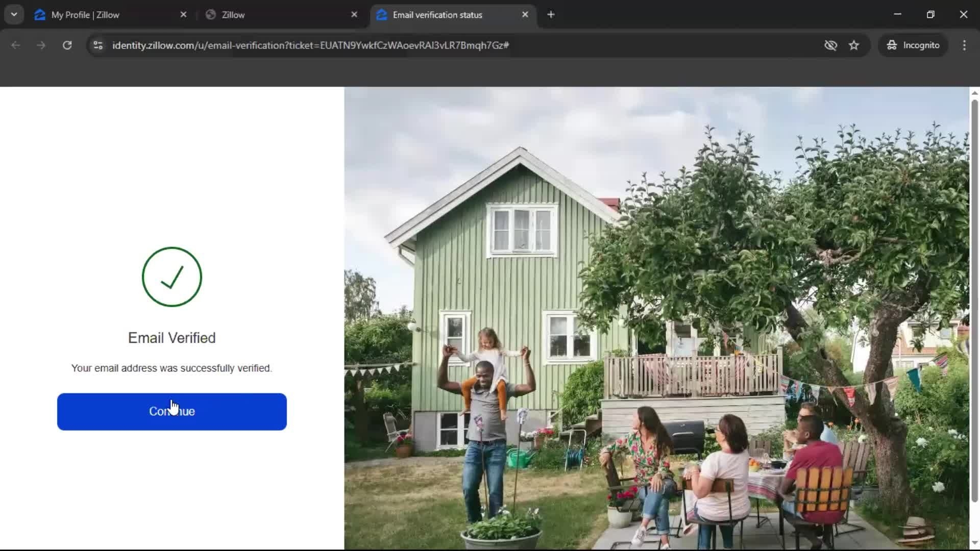The image size is (980, 551).
Task: Close the My Profile Zillow tab
Action: pyautogui.click(x=184, y=14)
